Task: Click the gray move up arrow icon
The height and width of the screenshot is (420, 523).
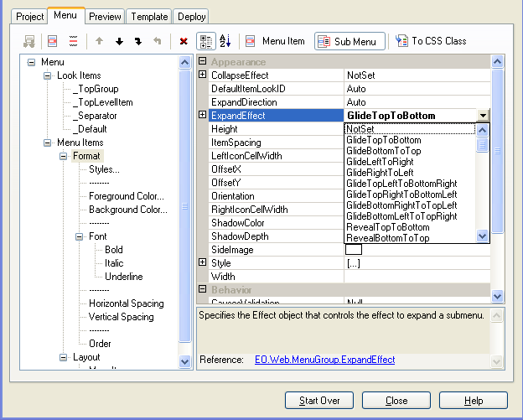Action: click(99, 41)
